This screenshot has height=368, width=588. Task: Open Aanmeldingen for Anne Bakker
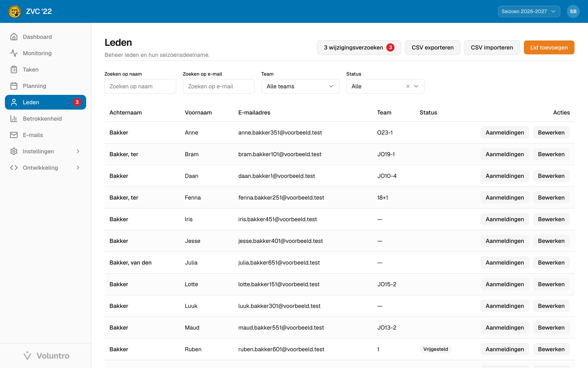click(x=505, y=132)
